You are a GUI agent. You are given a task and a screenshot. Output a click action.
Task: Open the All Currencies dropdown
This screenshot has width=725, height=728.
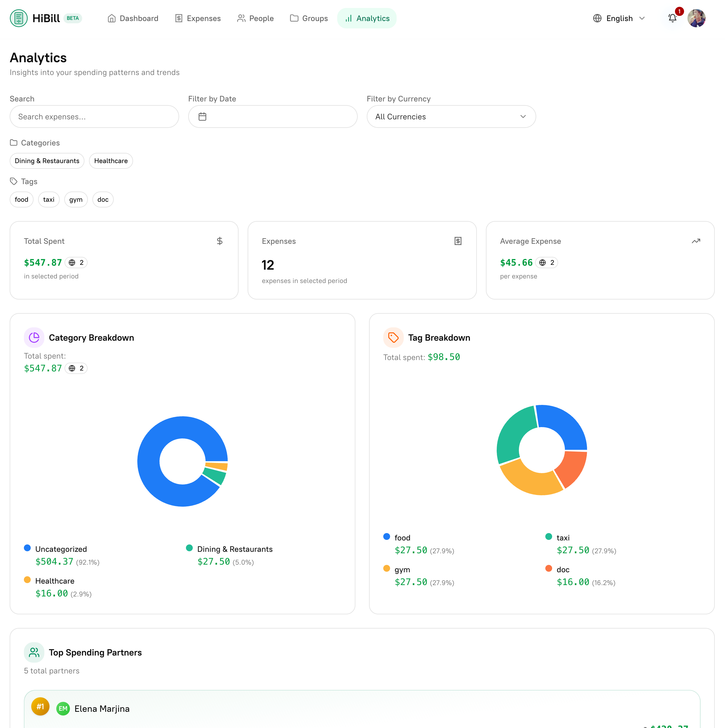pos(451,117)
